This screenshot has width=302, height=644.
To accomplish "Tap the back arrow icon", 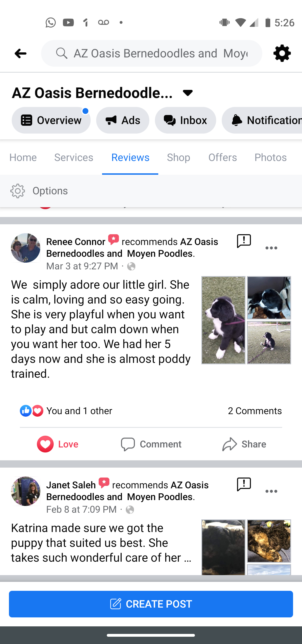I will click(20, 53).
